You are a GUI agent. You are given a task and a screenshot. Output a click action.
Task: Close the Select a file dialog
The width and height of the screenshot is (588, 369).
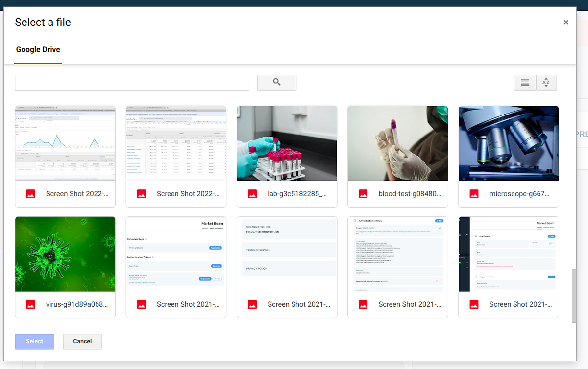(x=566, y=23)
